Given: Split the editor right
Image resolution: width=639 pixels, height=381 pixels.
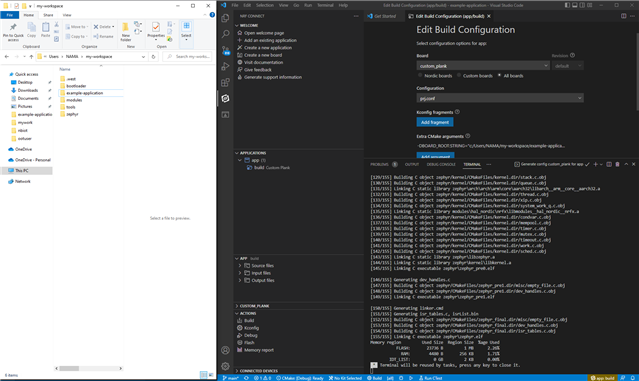Looking at the screenshot, I should tap(624, 16).
